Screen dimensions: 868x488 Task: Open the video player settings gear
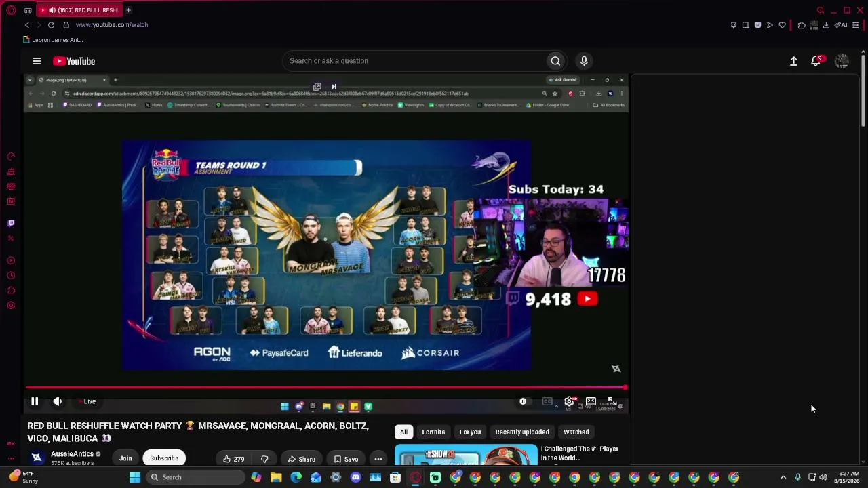point(569,401)
